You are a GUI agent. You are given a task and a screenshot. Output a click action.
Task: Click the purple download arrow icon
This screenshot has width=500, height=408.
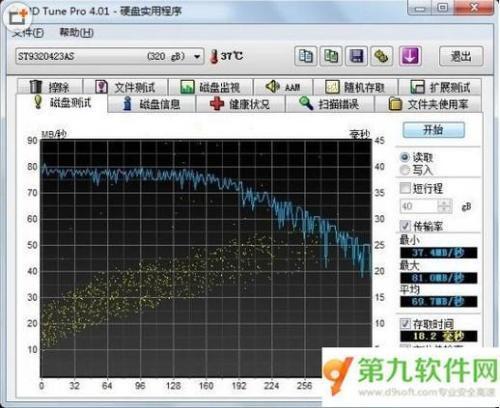pos(410,56)
